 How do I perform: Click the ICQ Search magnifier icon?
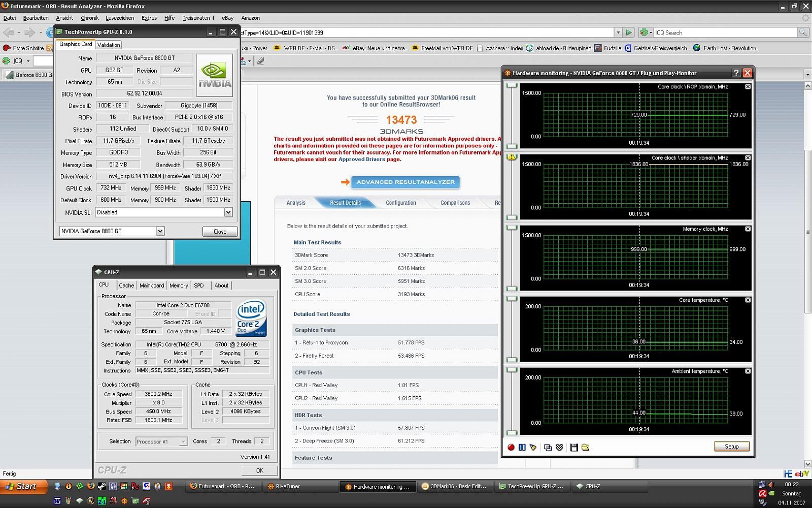click(x=802, y=33)
